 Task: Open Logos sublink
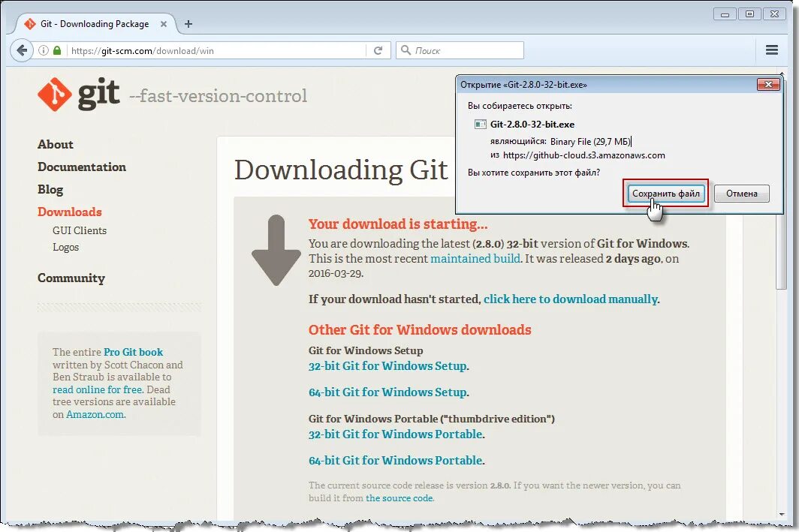click(x=66, y=248)
